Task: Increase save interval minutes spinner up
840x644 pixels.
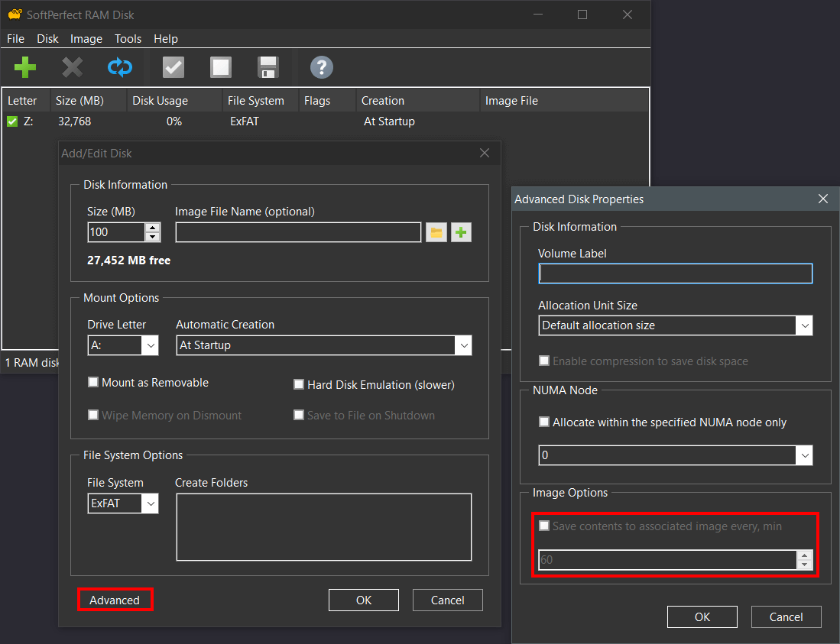Action: (x=804, y=555)
